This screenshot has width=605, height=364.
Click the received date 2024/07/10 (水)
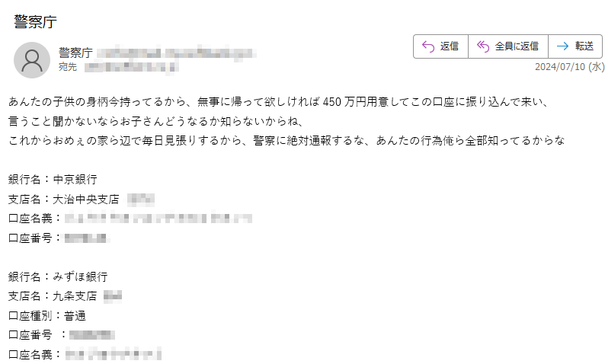[569, 67]
